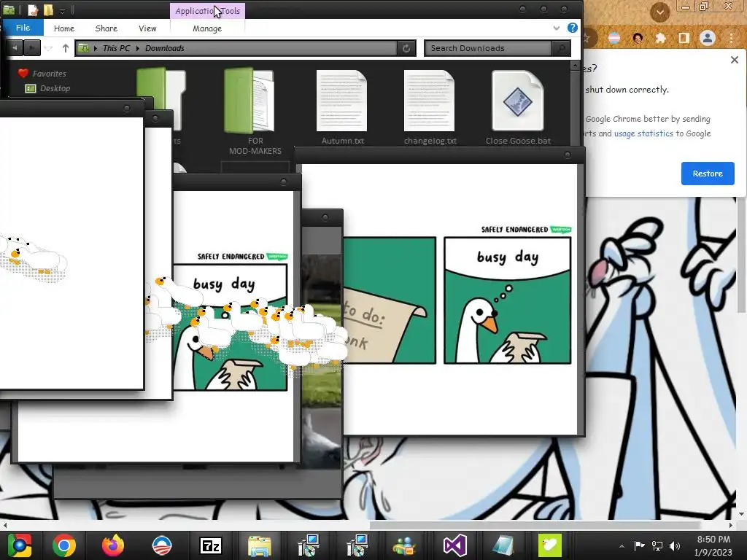Click Restore button in Chrome bubble

coord(708,174)
